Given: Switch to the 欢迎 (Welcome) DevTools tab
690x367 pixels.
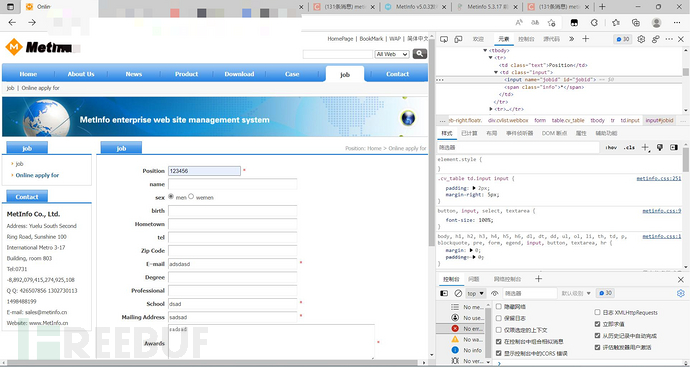Looking at the screenshot, I should point(478,39).
